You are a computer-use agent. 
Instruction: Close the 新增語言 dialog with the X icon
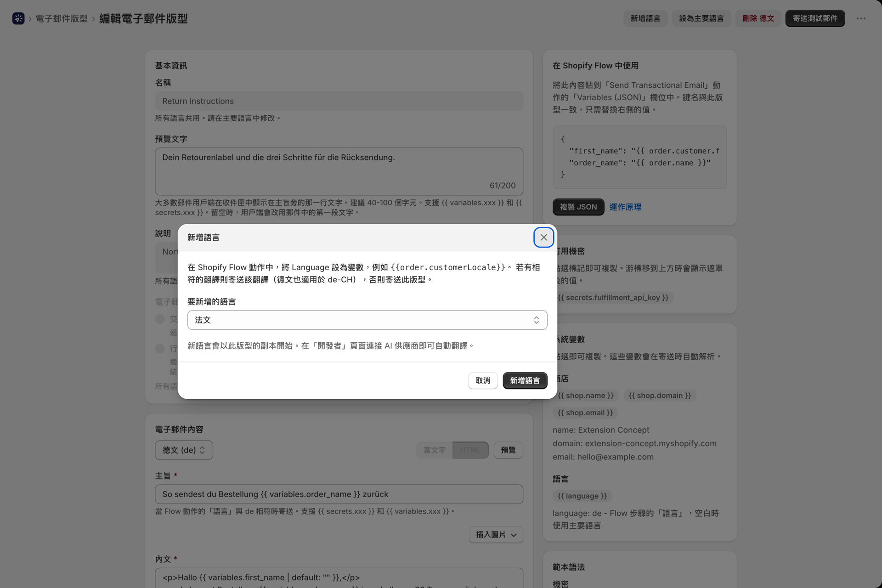[543, 237]
